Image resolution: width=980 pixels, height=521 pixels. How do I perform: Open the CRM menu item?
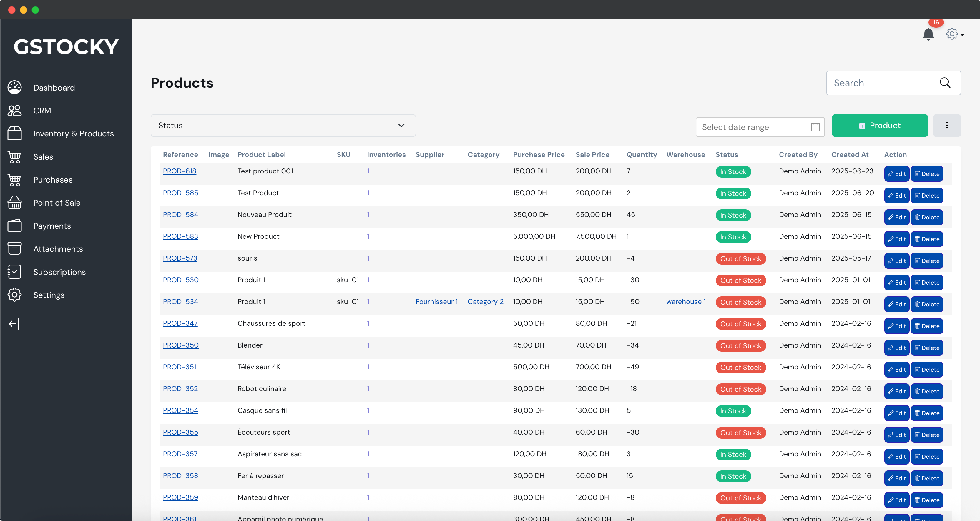point(42,111)
